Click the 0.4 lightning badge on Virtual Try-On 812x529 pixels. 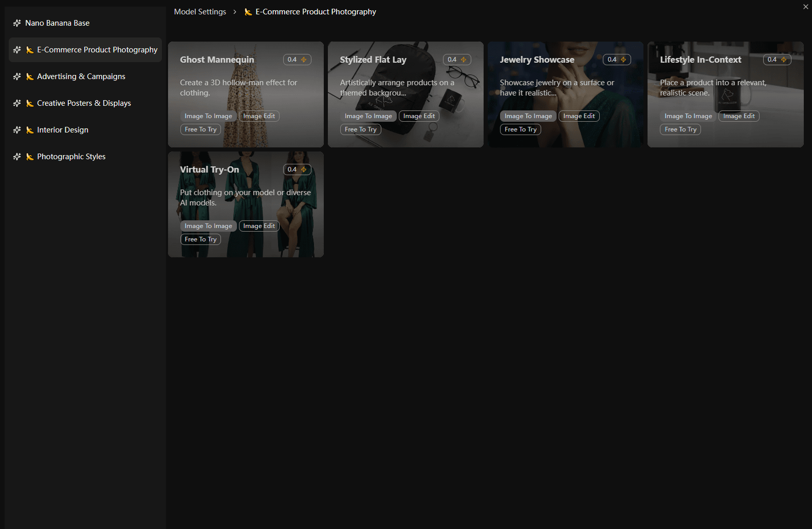point(297,169)
